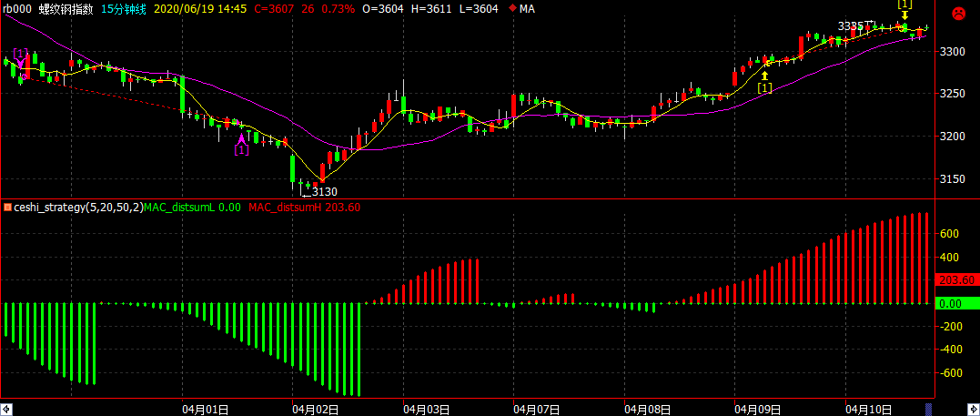Click the red 203.60 value tag on axis

click(x=957, y=279)
